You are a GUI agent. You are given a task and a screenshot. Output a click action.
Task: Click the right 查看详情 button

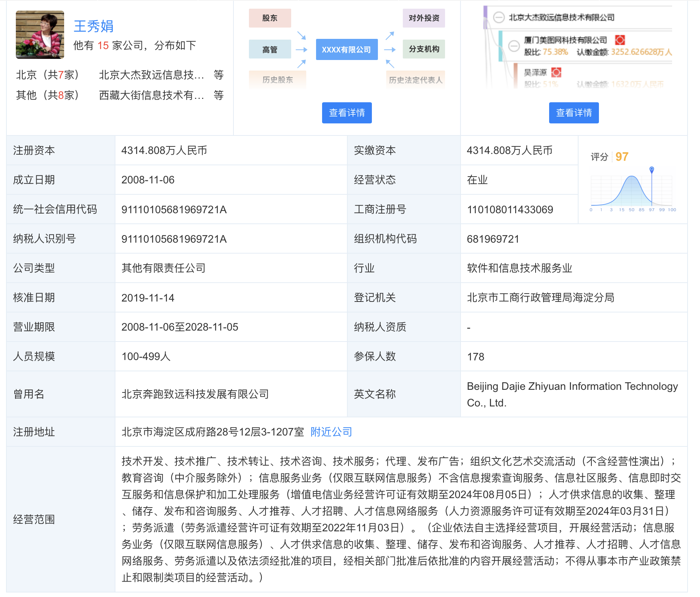click(x=573, y=112)
